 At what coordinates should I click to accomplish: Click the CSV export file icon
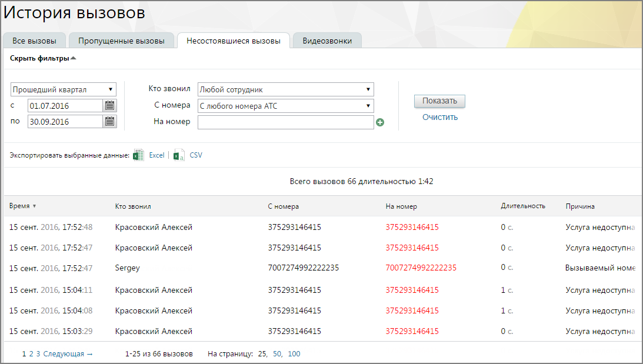(x=179, y=155)
